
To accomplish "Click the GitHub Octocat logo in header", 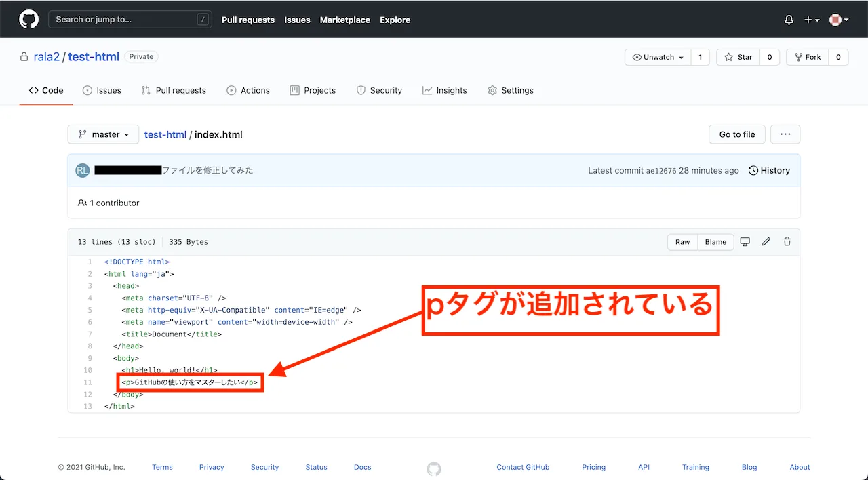I will [29, 20].
